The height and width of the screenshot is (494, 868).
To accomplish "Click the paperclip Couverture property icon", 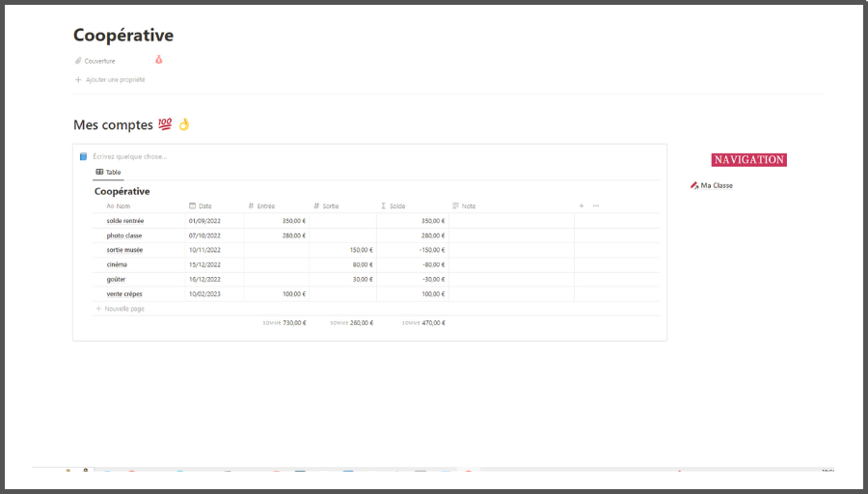I will [x=78, y=61].
